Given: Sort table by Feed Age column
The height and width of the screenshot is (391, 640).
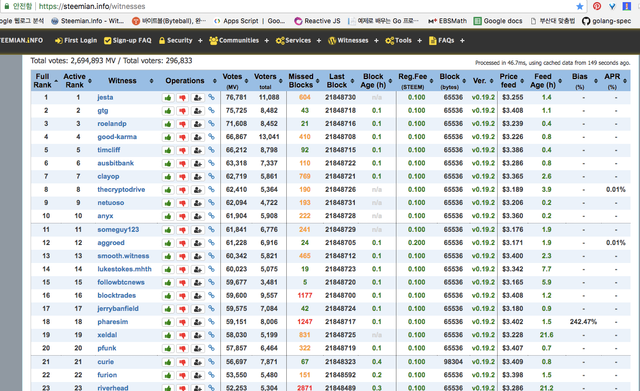Looking at the screenshot, I should pyautogui.click(x=546, y=80).
